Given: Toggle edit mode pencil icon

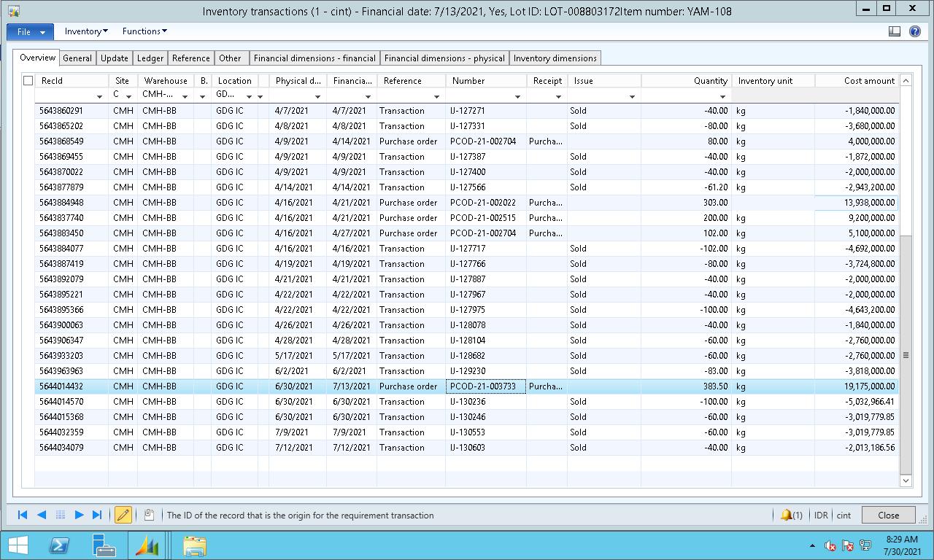Looking at the screenshot, I should click(123, 515).
